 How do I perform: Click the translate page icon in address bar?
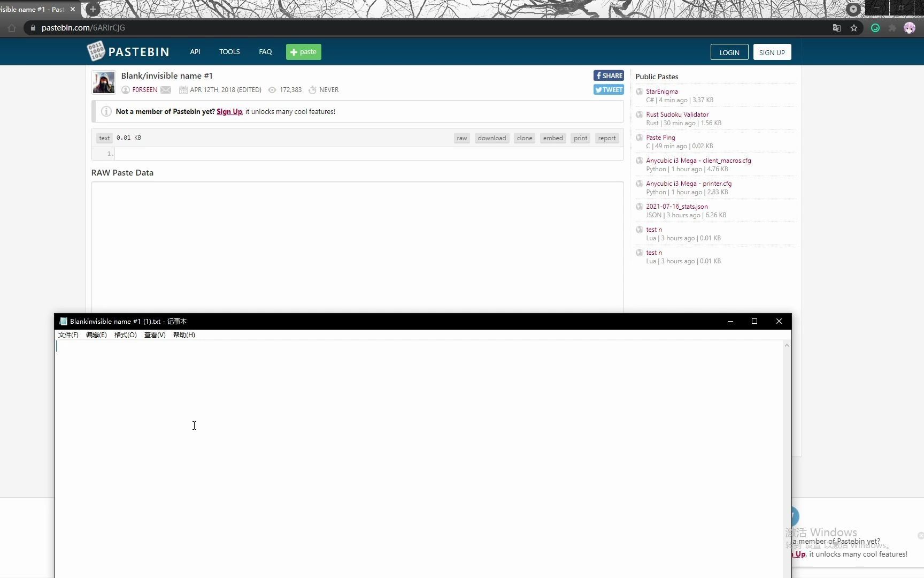click(837, 28)
